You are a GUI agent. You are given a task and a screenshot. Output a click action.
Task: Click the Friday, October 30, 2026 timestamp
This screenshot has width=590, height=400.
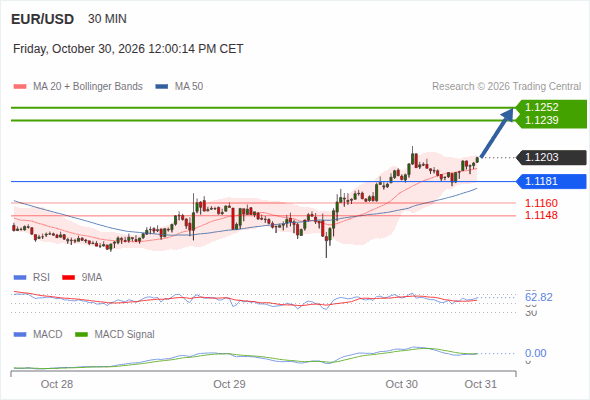click(x=128, y=49)
